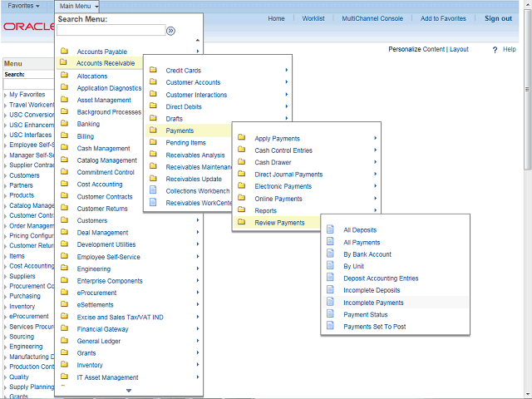Click the Collections Workbench document icon
This screenshot has height=399, width=532.
(x=153, y=191)
